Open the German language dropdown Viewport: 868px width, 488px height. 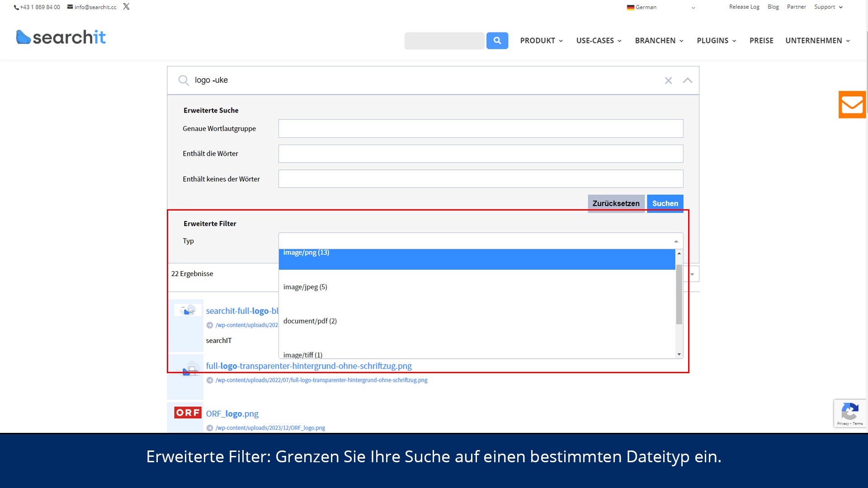(660, 7)
